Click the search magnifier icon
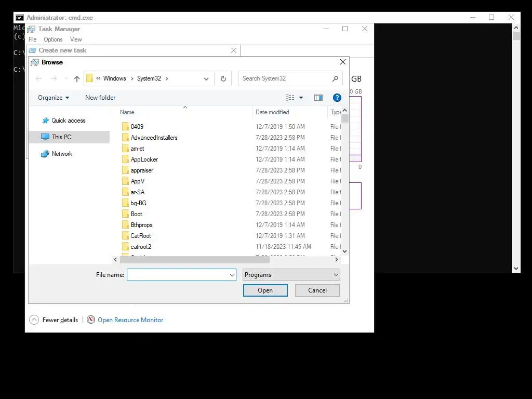The width and height of the screenshot is (532, 399). (335, 79)
